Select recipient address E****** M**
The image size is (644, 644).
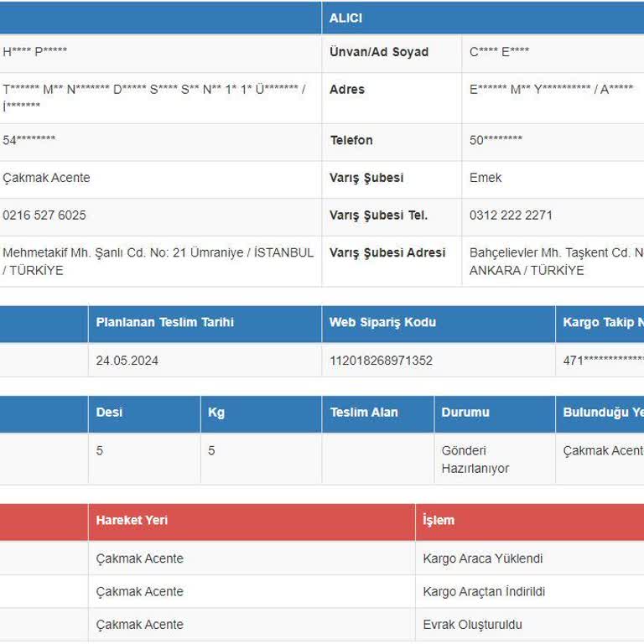[551, 89]
